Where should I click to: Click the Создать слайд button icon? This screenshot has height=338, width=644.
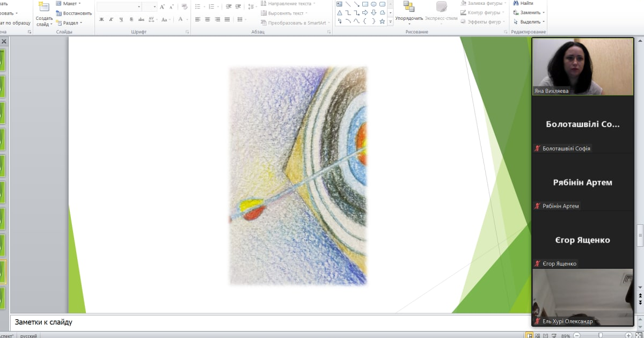(x=44, y=8)
